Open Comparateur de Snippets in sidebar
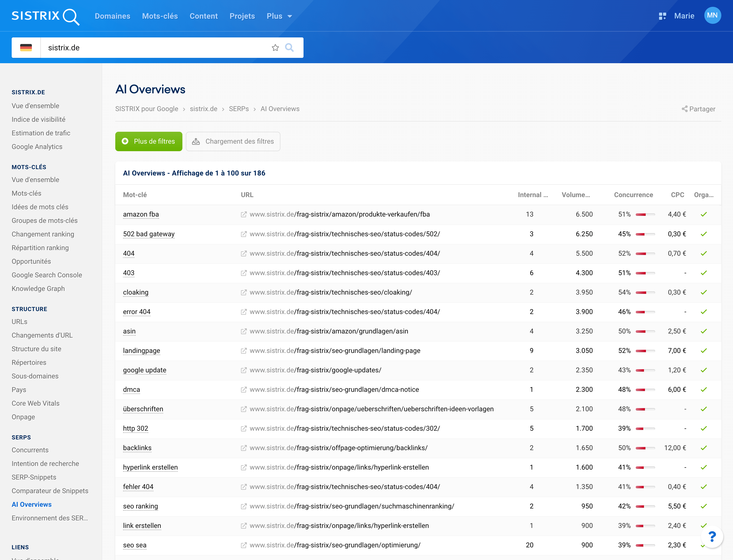This screenshot has width=733, height=560. [50, 491]
